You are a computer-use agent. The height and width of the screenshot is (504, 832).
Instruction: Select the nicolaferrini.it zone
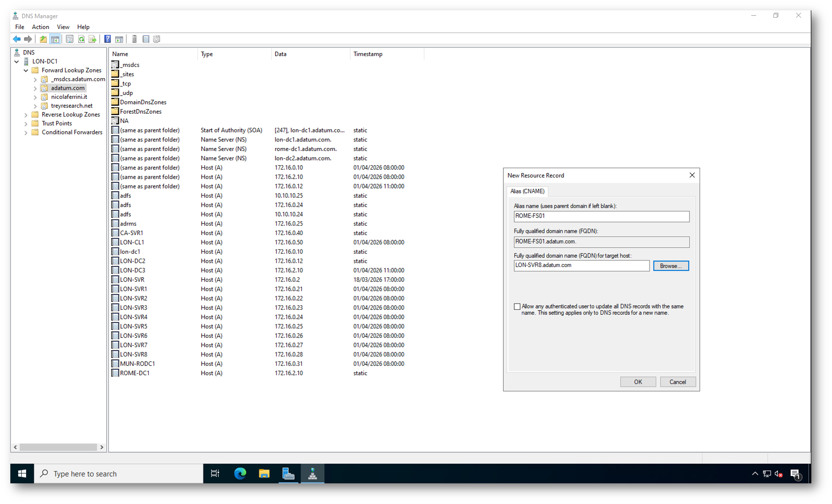coord(69,97)
